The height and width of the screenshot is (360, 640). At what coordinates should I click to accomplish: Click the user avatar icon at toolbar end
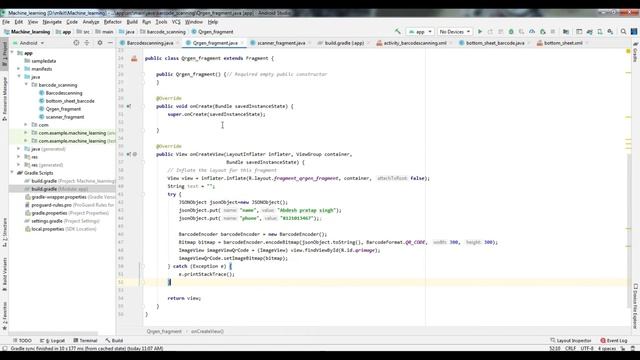tap(634, 31)
